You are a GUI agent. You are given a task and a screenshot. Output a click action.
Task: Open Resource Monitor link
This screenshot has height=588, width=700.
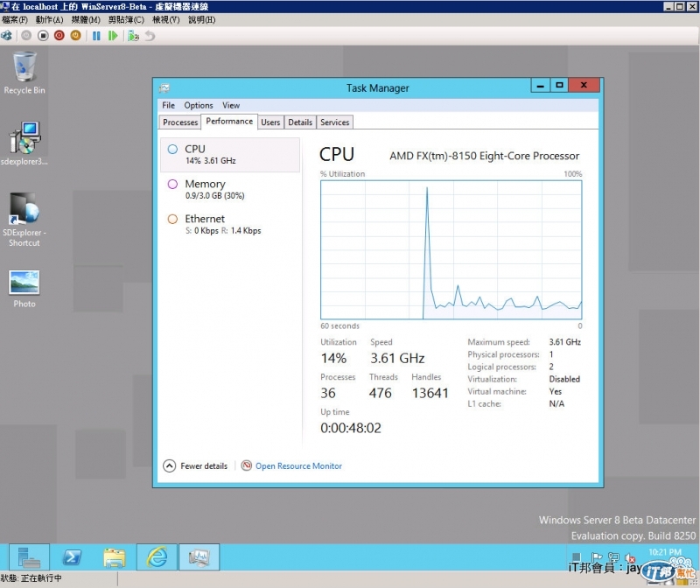pyautogui.click(x=298, y=465)
